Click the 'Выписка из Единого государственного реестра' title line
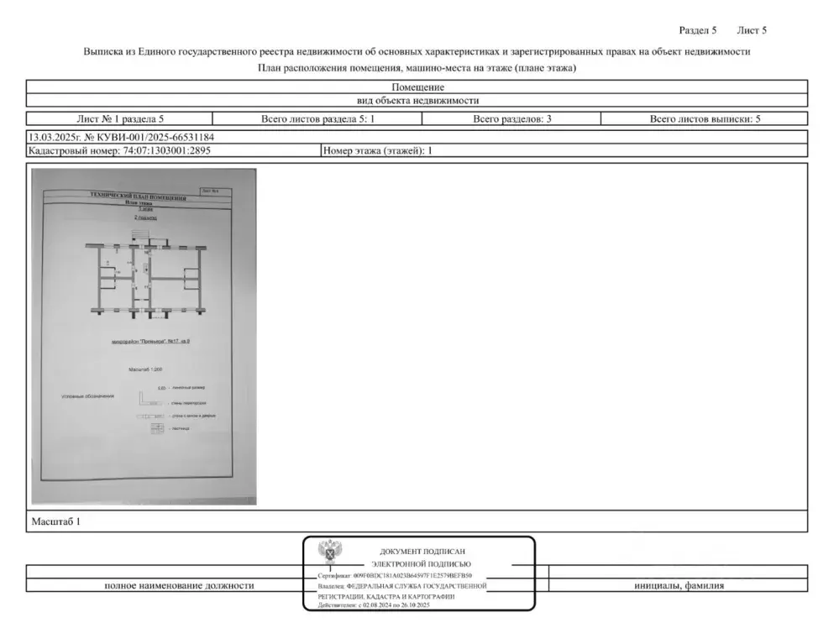Screen dimensions: 834x644 [417, 51]
